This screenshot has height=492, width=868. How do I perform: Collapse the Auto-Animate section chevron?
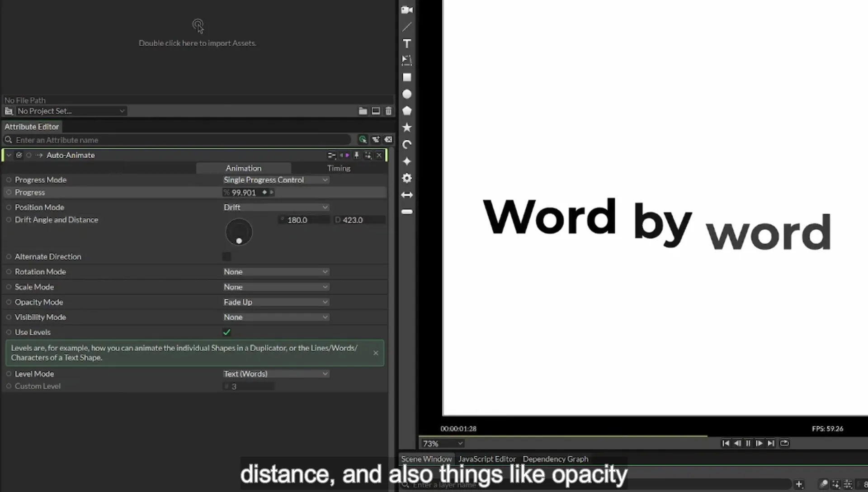click(9, 155)
